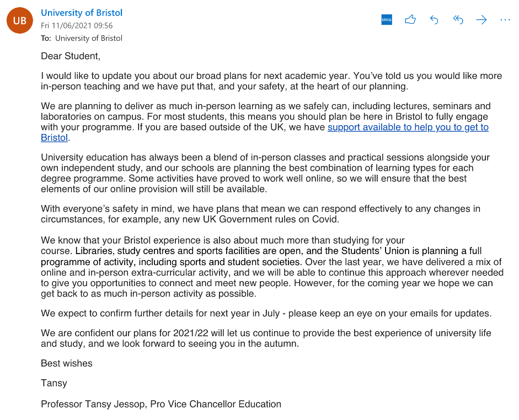Reply to the University of Bristol email
The height and width of the screenshot is (420, 519).
[x=434, y=20]
